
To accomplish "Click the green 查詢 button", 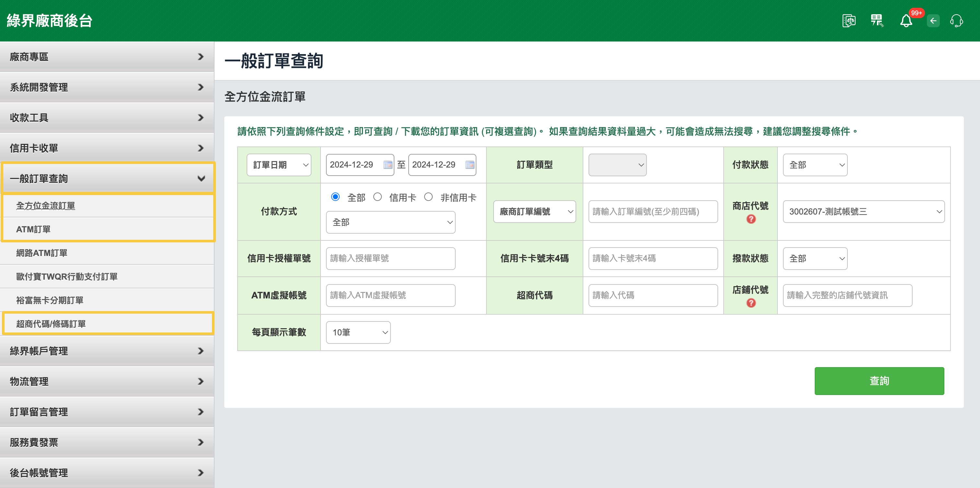I will click(x=879, y=381).
